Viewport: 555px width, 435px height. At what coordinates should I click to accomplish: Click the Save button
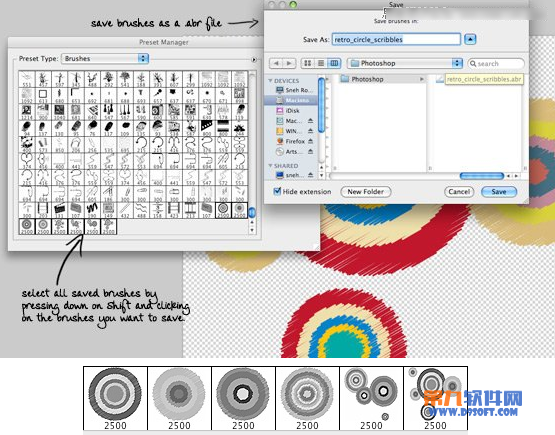(499, 192)
